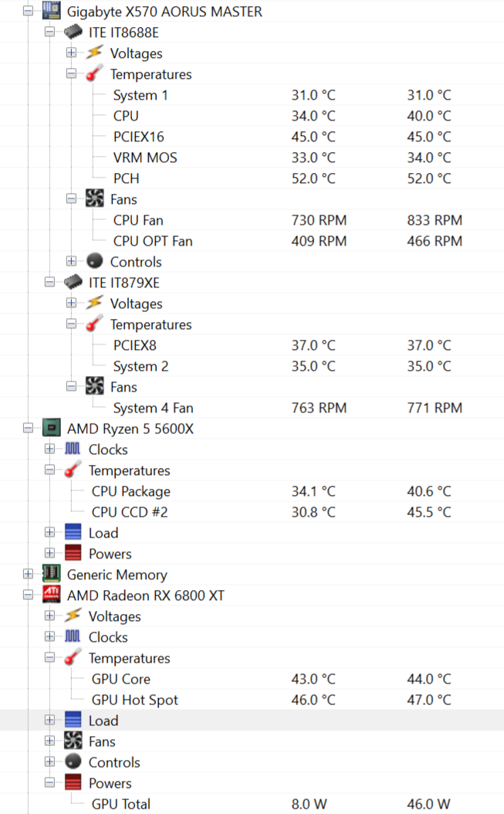Select the System 1 temperature row
The width and height of the screenshot is (504, 814).
(x=252, y=95)
